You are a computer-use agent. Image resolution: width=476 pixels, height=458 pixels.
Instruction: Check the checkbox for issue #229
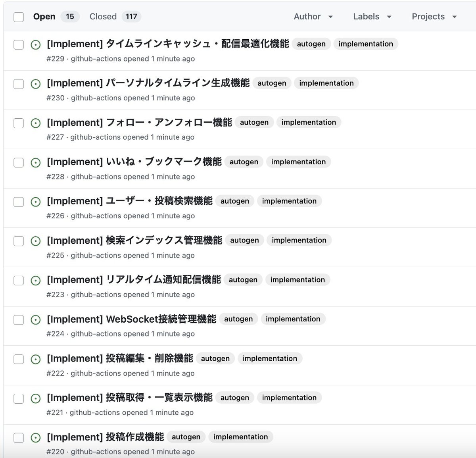coord(19,45)
